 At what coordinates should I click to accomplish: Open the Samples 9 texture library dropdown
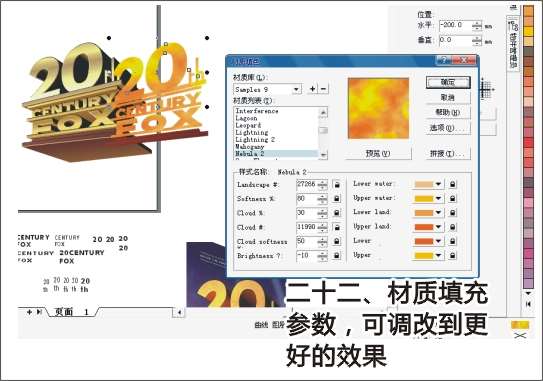coord(296,89)
